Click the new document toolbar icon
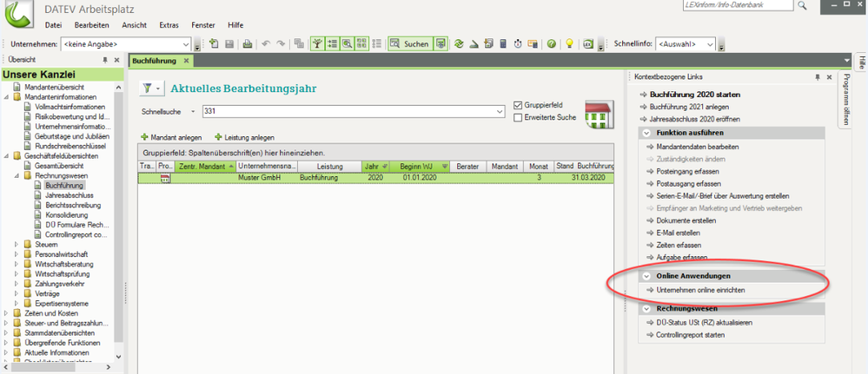 coord(215,44)
